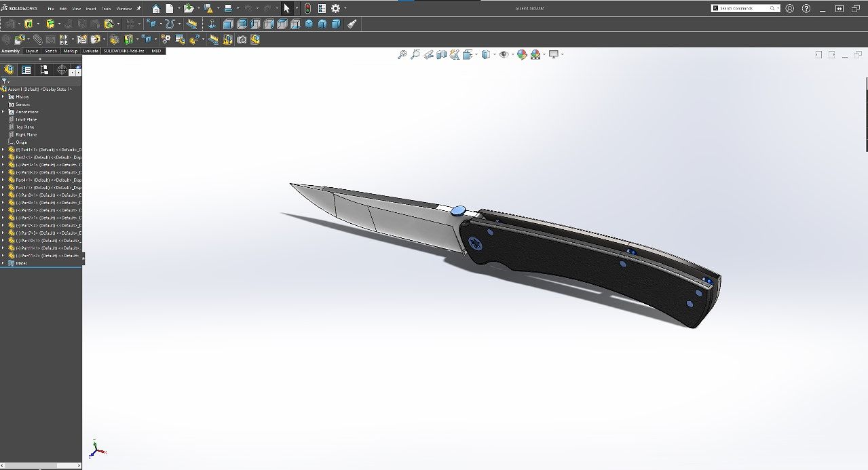This screenshot has height=470, width=868.
Task: Open the Options gear icon
Action: tap(335, 9)
